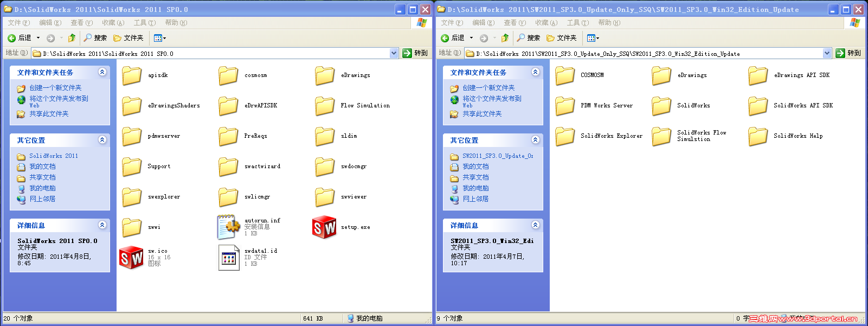Click SolidWorks 2011 link under Other Places
This screenshot has height=326, width=868.
(54, 156)
